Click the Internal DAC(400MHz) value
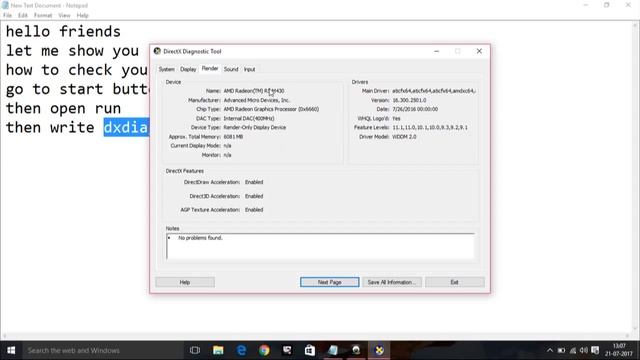The height and width of the screenshot is (360, 640). [249, 118]
